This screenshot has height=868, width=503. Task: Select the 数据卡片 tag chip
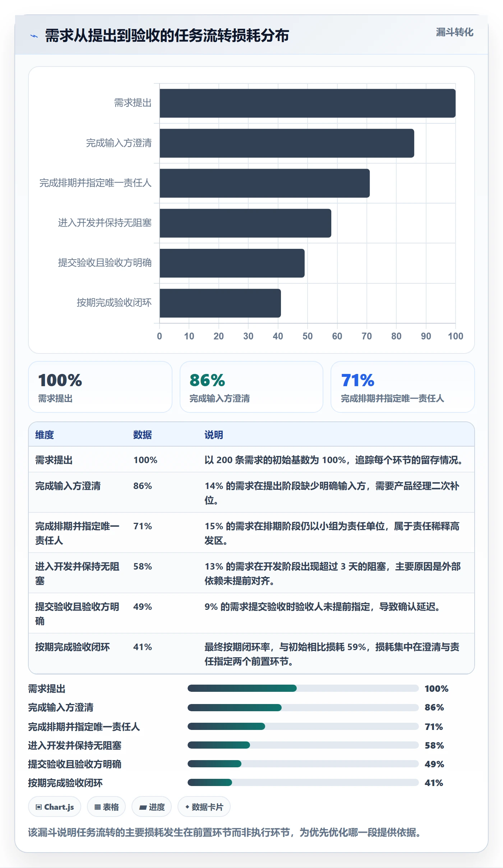(204, 807)
